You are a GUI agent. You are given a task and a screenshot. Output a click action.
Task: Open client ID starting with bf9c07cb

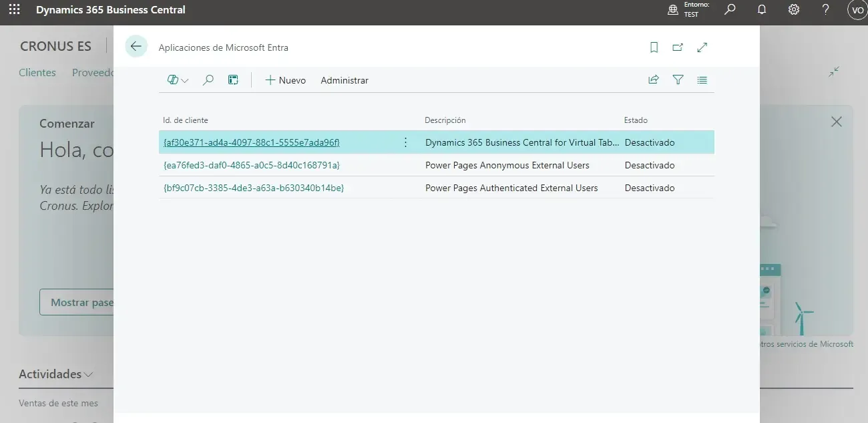(254, 188)
